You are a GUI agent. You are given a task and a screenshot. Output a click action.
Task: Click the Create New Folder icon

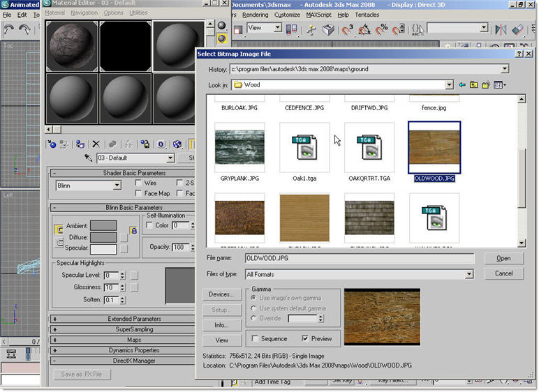[486, 85]
